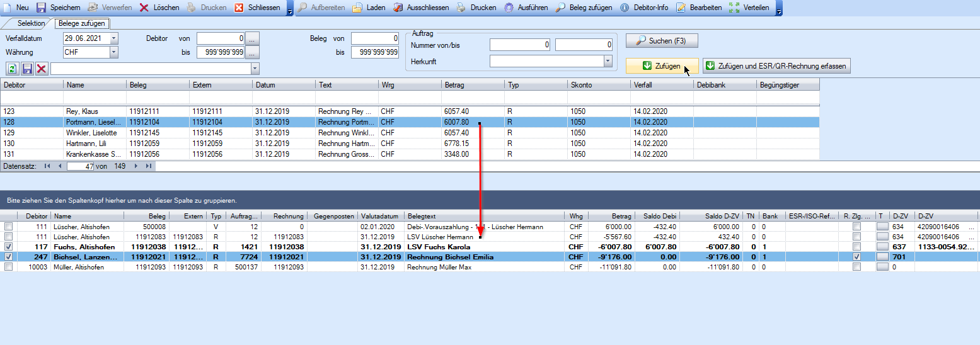Image resolution: width=980 pixels, height=345 pixels.
Task: Select the Belege zufügen tab
Action: click(82, 23)
